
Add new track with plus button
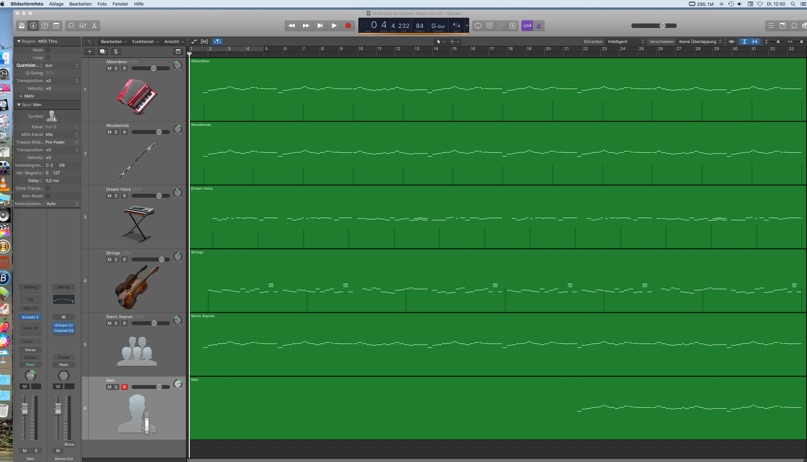90,51
